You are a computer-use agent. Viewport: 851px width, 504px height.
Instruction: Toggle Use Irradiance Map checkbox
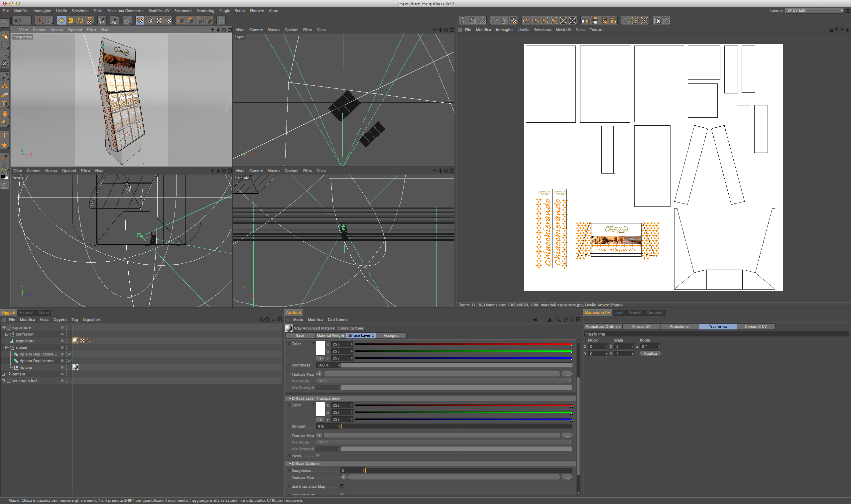click(342, 486)
